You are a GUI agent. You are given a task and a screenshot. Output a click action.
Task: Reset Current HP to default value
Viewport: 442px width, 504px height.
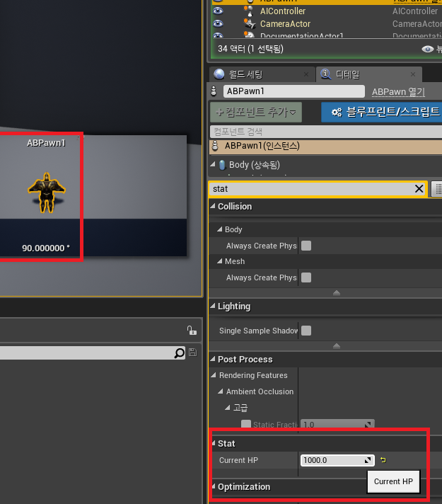[x=383, y=460]
